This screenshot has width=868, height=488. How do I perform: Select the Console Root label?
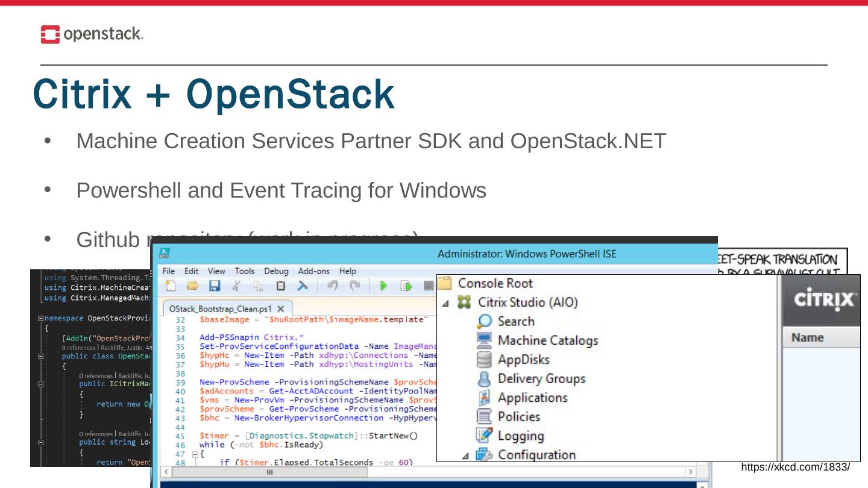coord(495,283)
